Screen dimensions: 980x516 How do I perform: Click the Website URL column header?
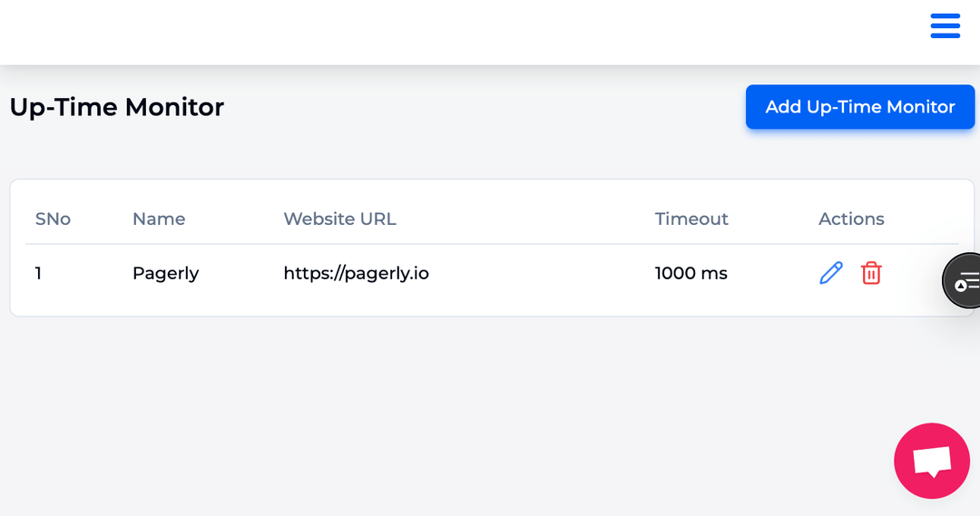click(x=339, y=219)
